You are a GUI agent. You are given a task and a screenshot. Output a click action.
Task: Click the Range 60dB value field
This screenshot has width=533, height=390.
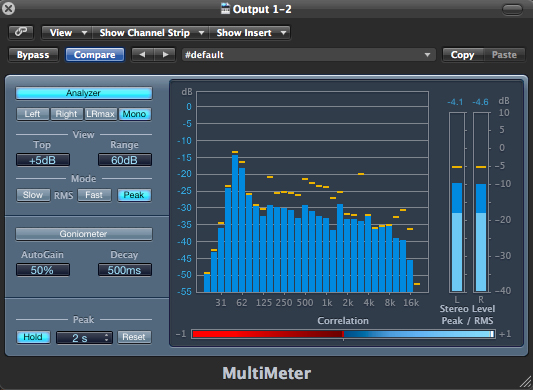(x=125, y=160)
